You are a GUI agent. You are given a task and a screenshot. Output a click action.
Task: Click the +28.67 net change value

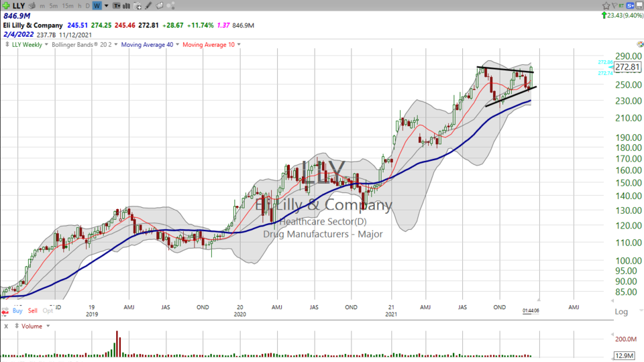point(172,25)
